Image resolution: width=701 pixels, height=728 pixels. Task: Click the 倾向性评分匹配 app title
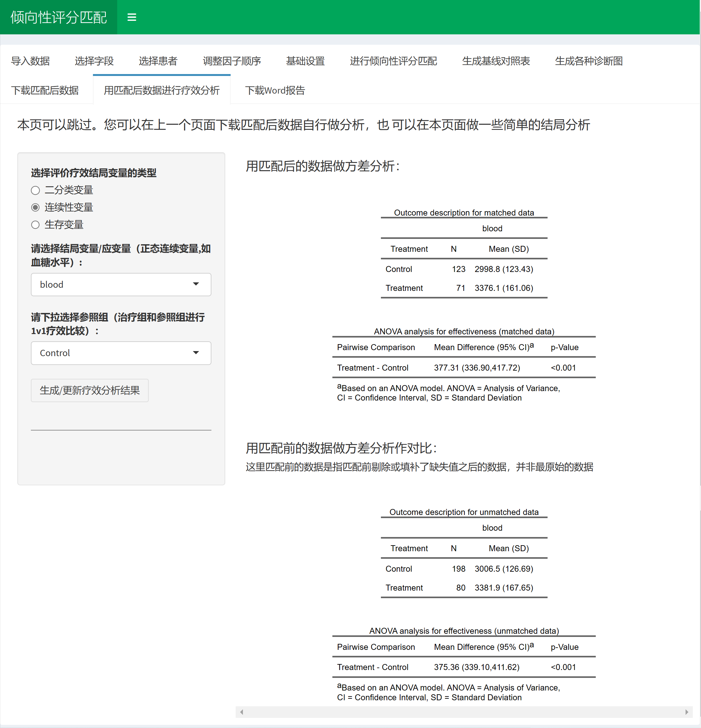tap(59, 17)
